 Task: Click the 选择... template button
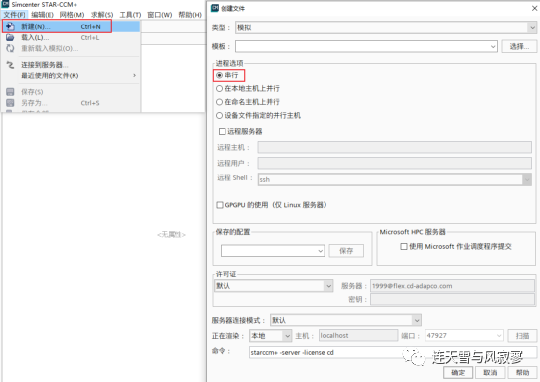pyautogui.click(x=519, y=46)
